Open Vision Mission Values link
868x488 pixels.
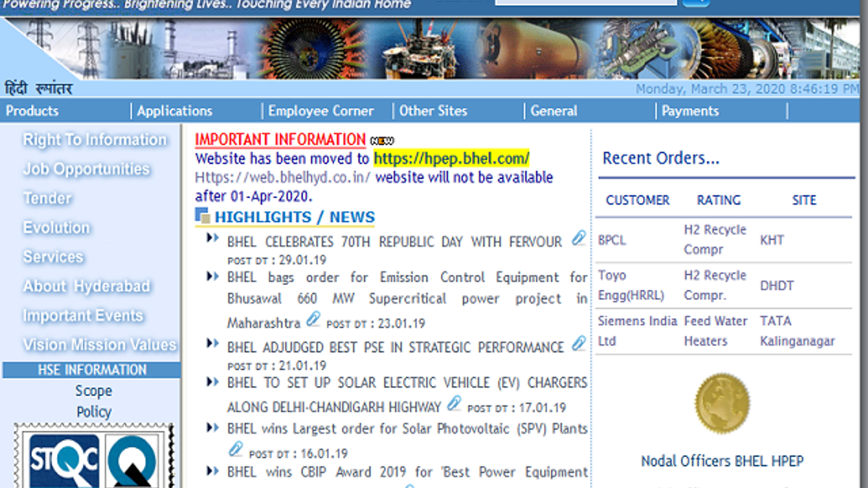pos(100,345)
